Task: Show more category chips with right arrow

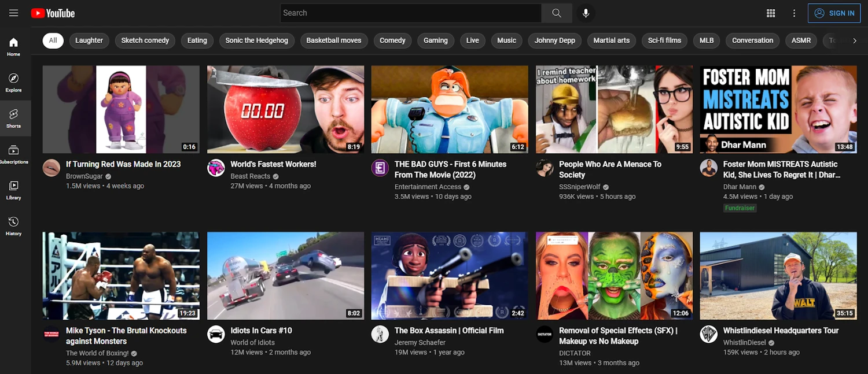Action: [854, 40]
